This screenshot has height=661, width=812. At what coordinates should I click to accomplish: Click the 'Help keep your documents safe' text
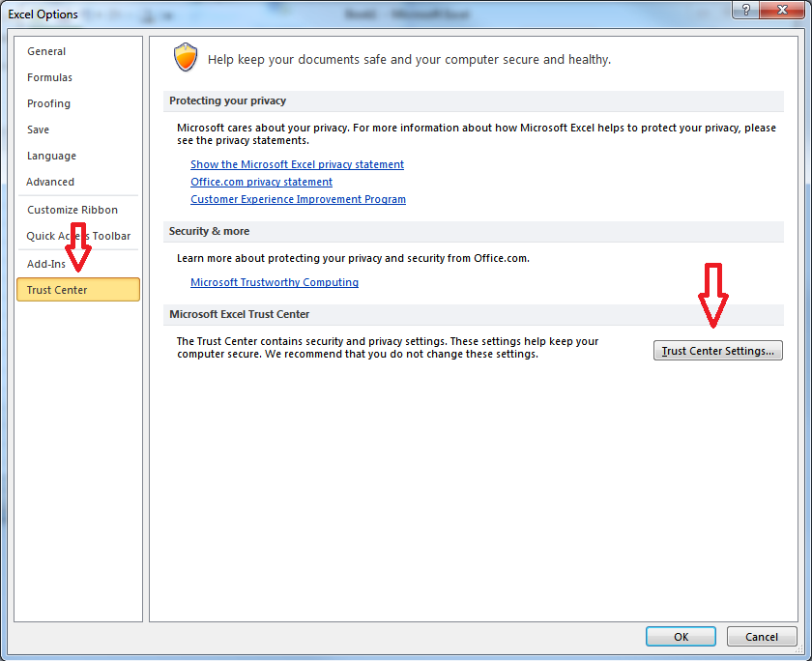[409, 60]
